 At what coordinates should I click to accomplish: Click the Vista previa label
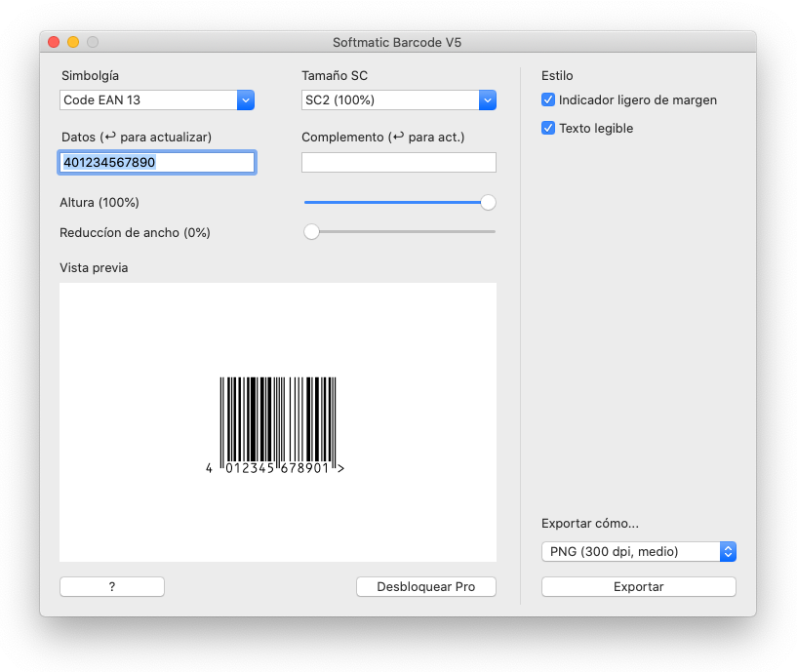tap(94, 267)
